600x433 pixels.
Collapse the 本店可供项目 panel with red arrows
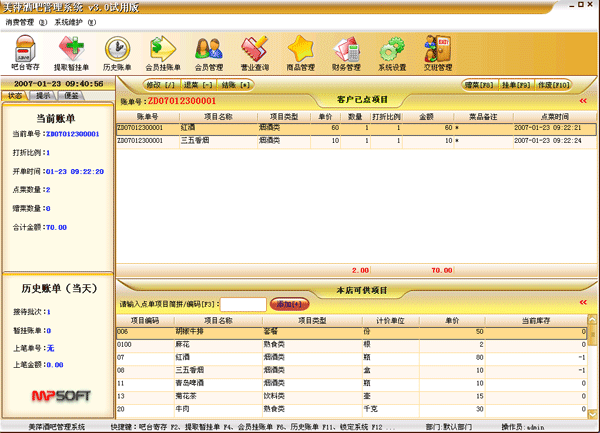(x=583, y=290)
